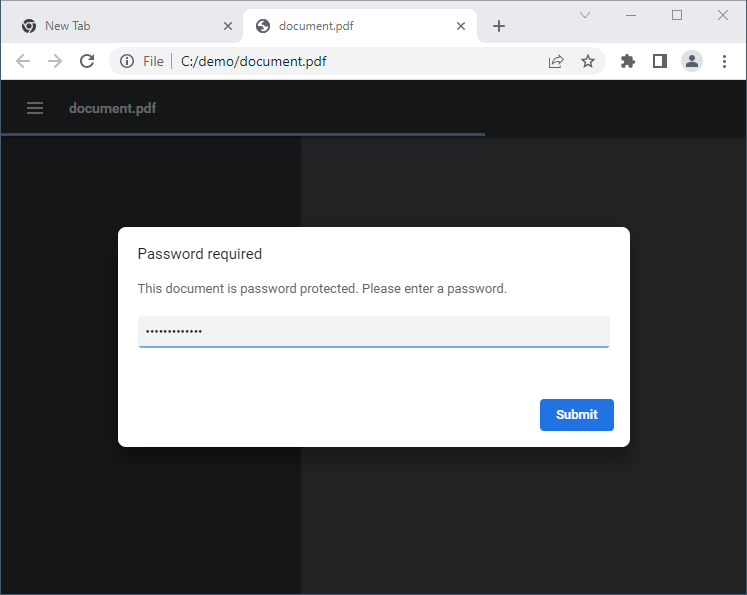Close the document.pdf tab
Screen dimensions: 747x595
click(461, 26)
